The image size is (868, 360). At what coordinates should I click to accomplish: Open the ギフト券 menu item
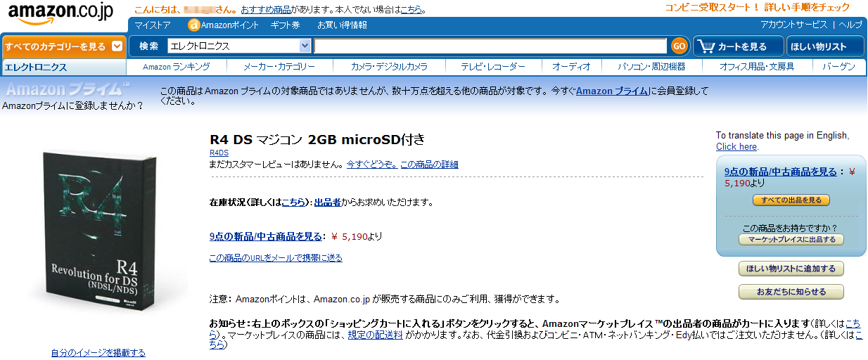click(285, 25)
